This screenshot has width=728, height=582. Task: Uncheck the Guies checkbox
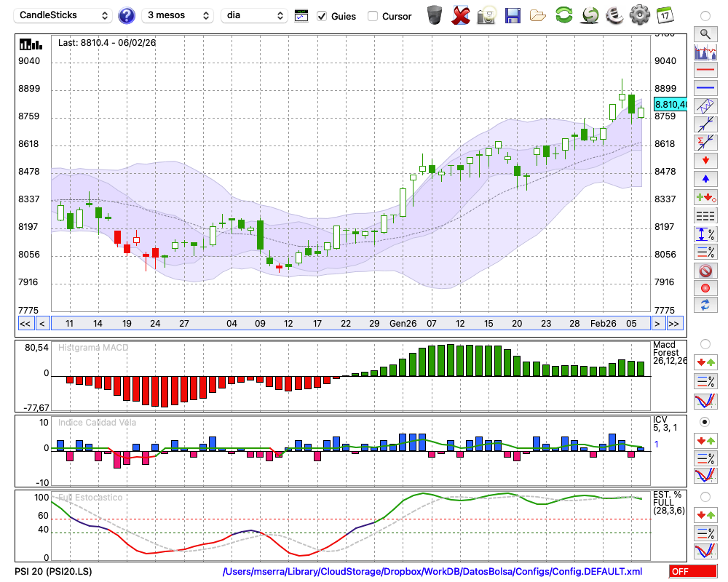pos(322,16)
